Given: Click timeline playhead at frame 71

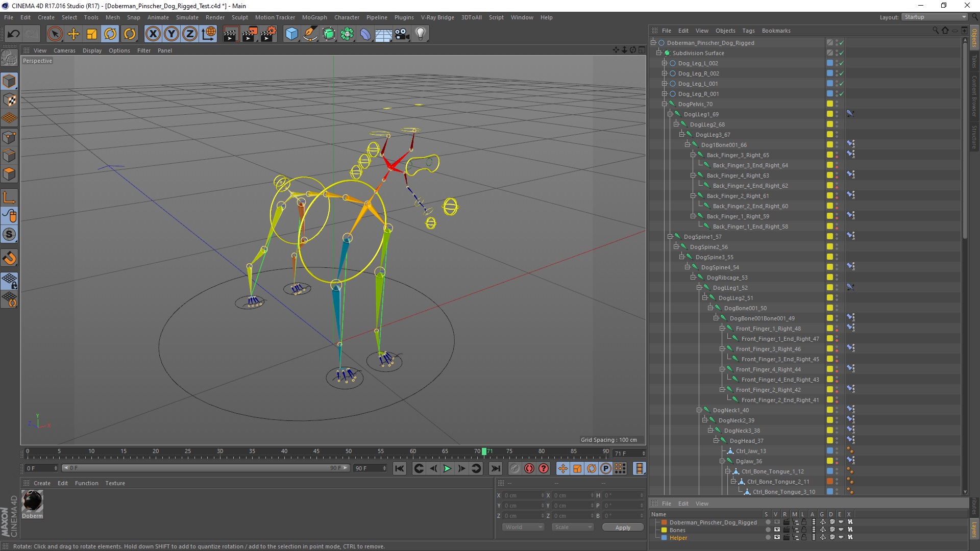Looking at the screenshot, I should (484, 452).
